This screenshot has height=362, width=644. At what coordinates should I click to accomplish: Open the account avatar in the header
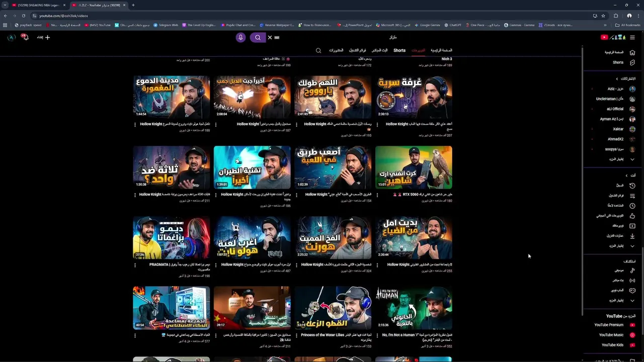tap(11, 37)
